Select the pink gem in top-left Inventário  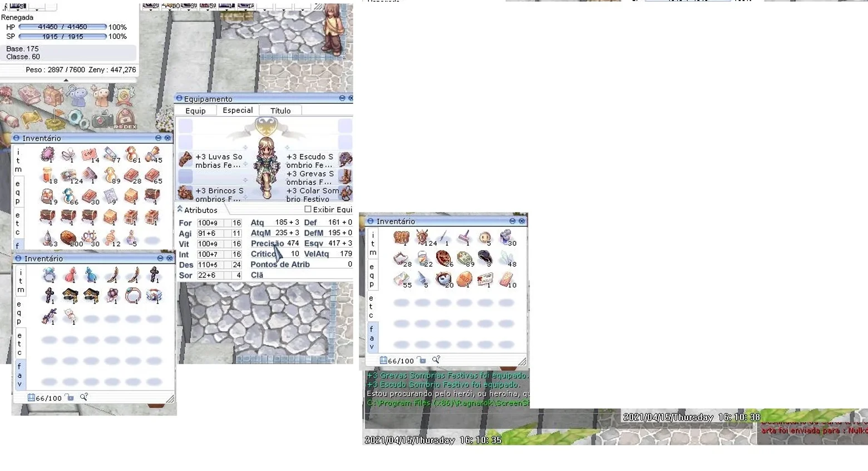tap(48, 155)
